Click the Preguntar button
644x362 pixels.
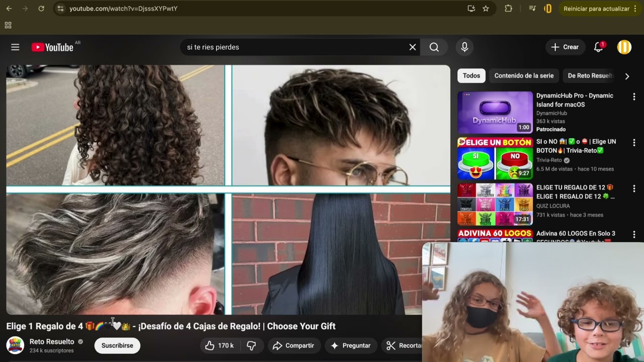click(350, 345)
